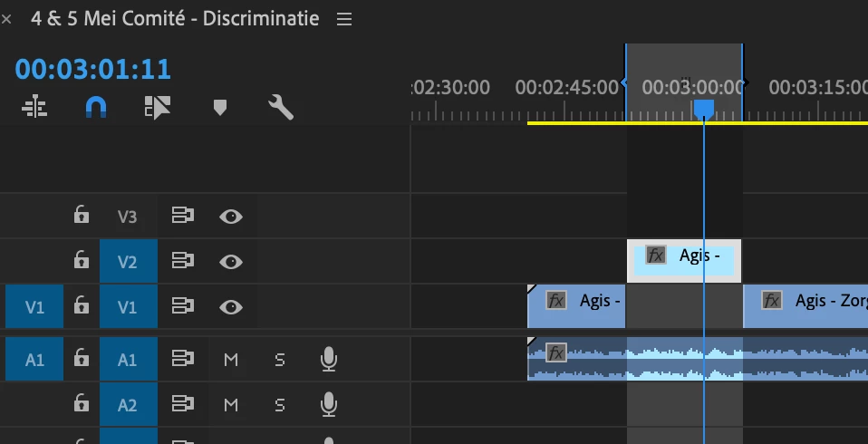Toggle the lock on track V1
Viewport: 868px width, 444px height.
[x=82, y=305]
